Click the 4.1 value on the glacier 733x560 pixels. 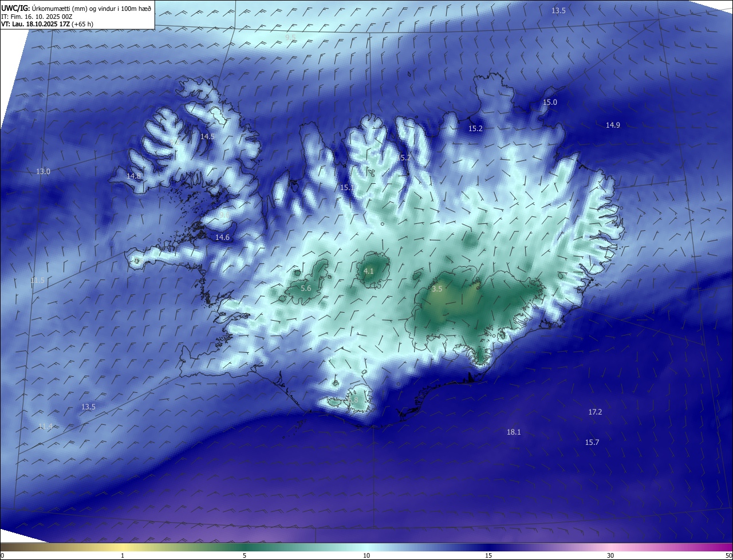pos(369,271)
